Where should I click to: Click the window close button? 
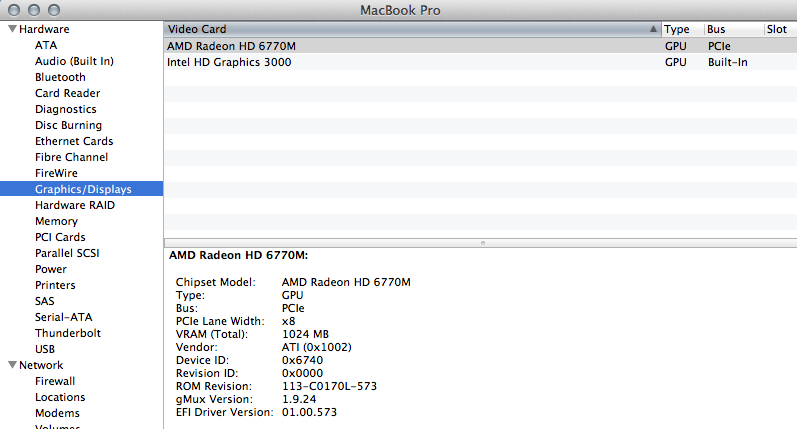pyautogui.click(x=14, y=10)
